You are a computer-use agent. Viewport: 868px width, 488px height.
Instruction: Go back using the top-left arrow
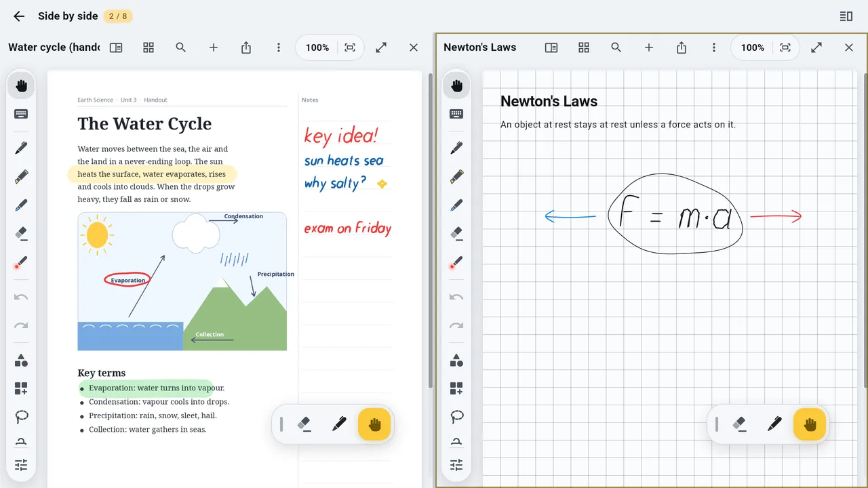[x=19, y=16]
